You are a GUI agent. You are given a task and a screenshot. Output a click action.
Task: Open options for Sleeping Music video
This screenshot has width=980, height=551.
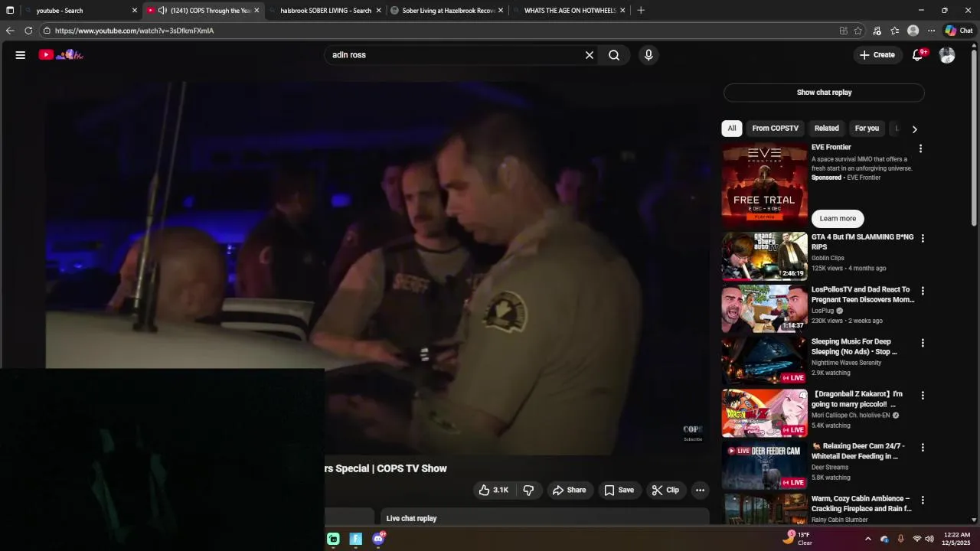coord(923,343)
